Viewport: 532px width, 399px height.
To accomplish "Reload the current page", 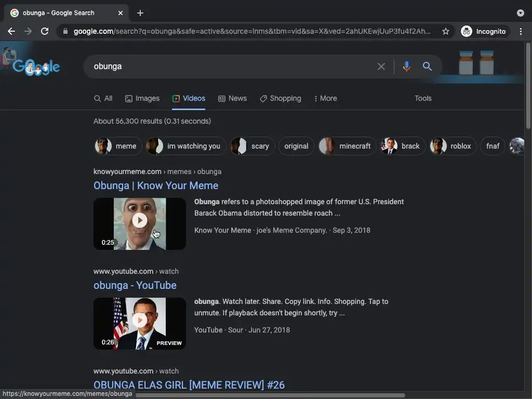I will 45,32.
